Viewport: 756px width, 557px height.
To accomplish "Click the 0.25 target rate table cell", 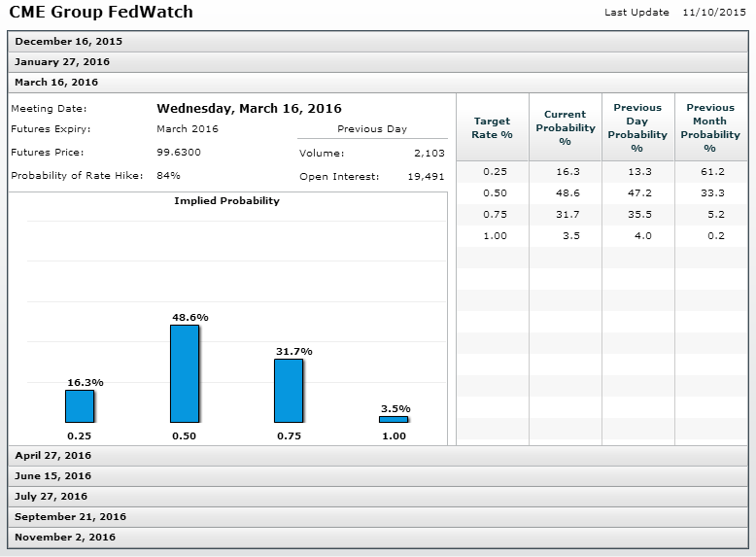I will click(496, 172).
